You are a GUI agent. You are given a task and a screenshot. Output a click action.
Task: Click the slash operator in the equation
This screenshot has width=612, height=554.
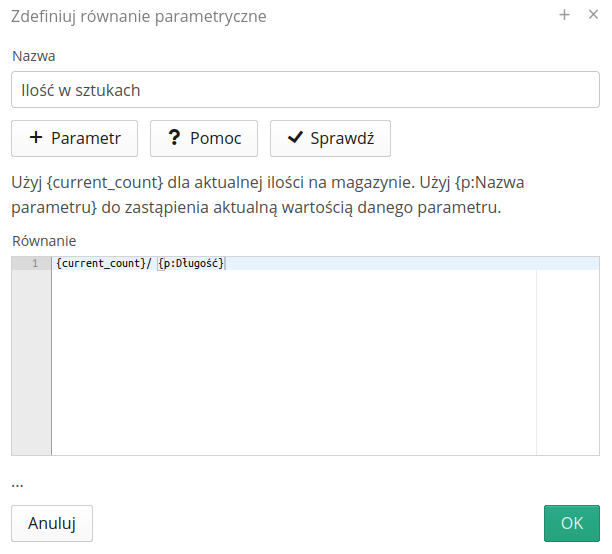(149, 263)
